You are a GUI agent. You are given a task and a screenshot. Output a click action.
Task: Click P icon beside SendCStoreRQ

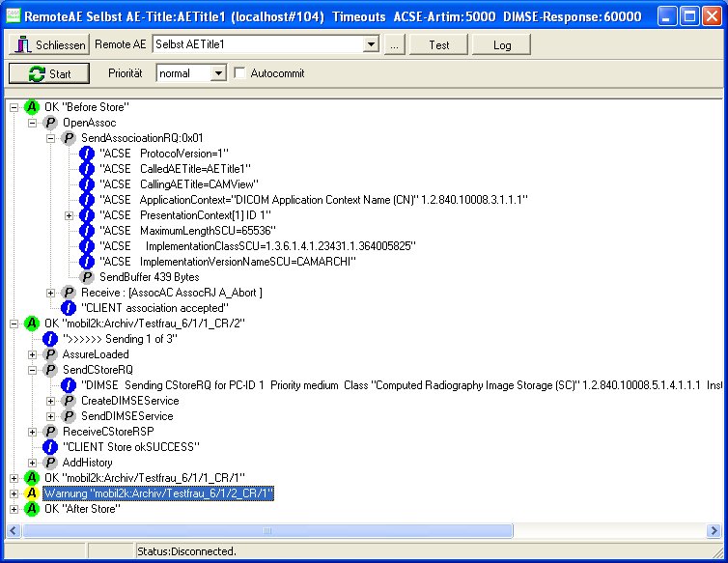(50, 370)
